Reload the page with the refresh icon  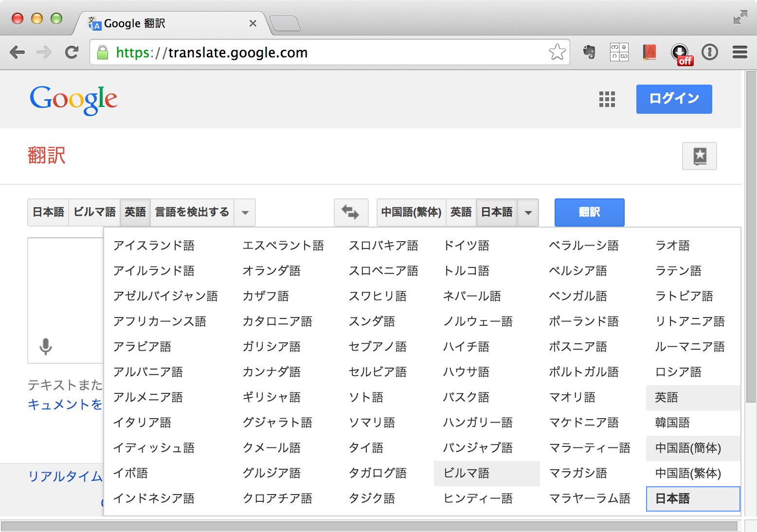click(x=72, y=52)
